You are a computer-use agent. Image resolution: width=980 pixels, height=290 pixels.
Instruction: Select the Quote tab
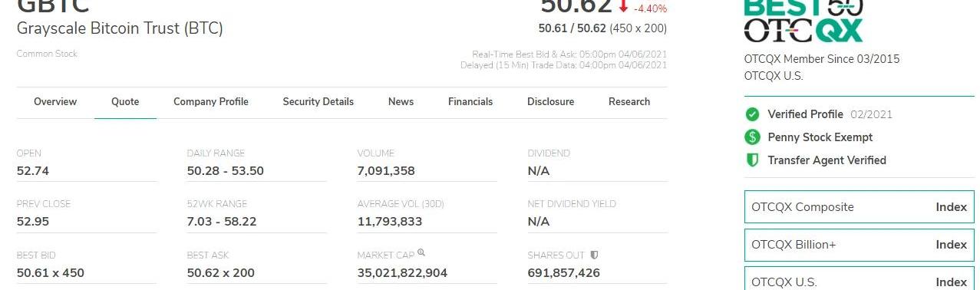[125, 101]
